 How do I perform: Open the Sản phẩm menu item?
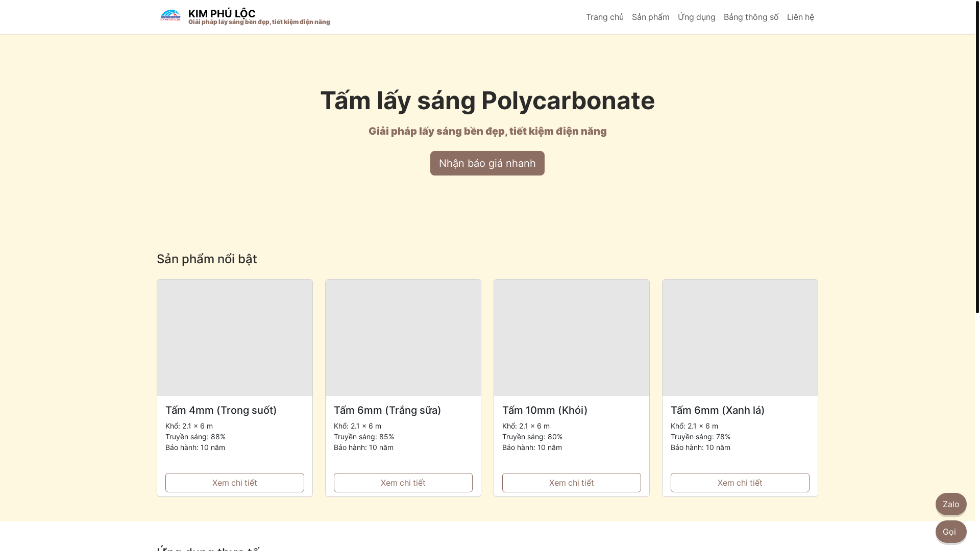point(651,17)
